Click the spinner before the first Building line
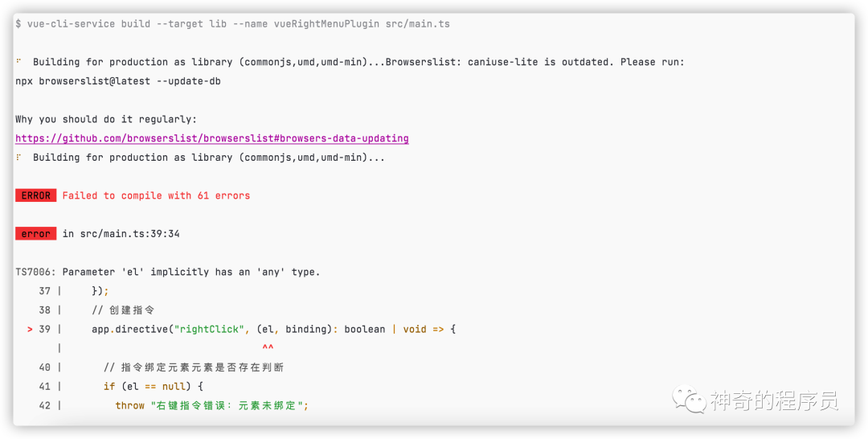 [18, 62]
